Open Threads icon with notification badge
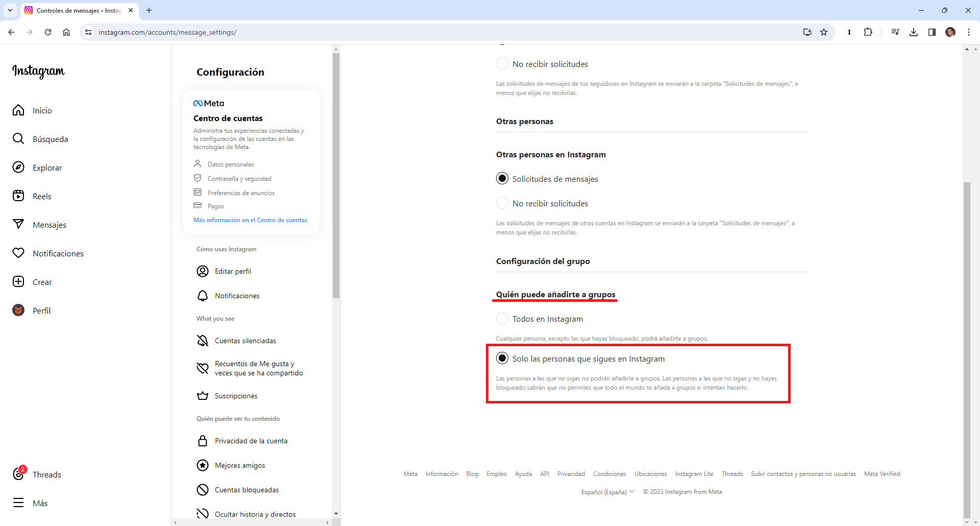980x526 pixels. pos(18,474)
